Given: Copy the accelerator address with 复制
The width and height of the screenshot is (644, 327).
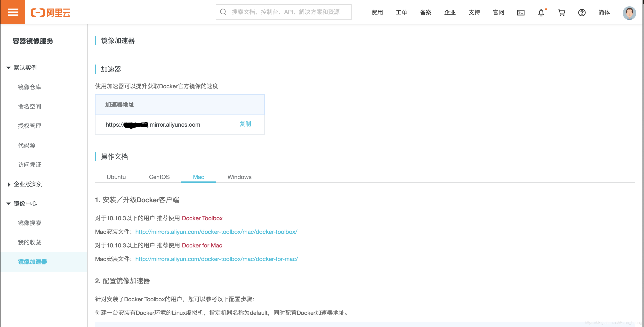Looking at the screenshot, I should coord(245,124).
